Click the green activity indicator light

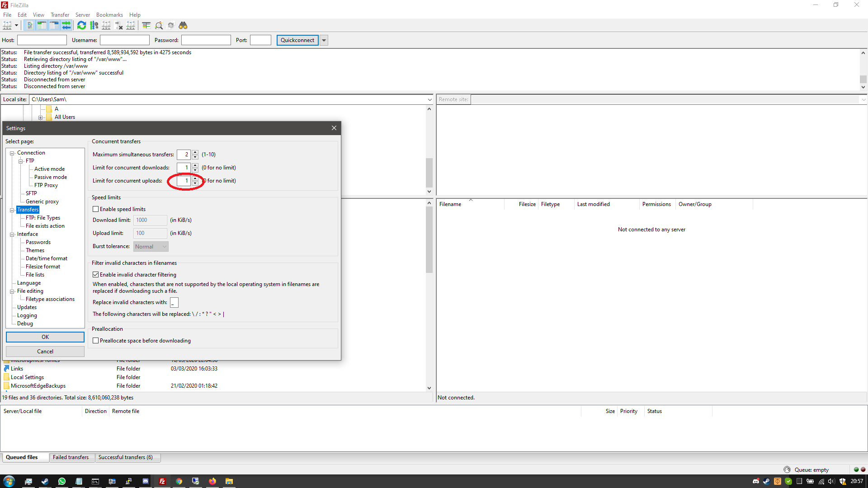click(x=856, y=469)
